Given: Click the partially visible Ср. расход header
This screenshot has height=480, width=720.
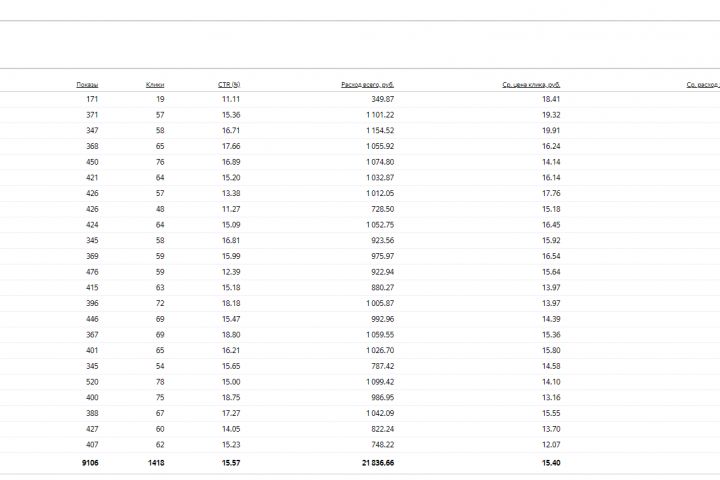Looking at the screenshot, I should [x=703, y=84].
